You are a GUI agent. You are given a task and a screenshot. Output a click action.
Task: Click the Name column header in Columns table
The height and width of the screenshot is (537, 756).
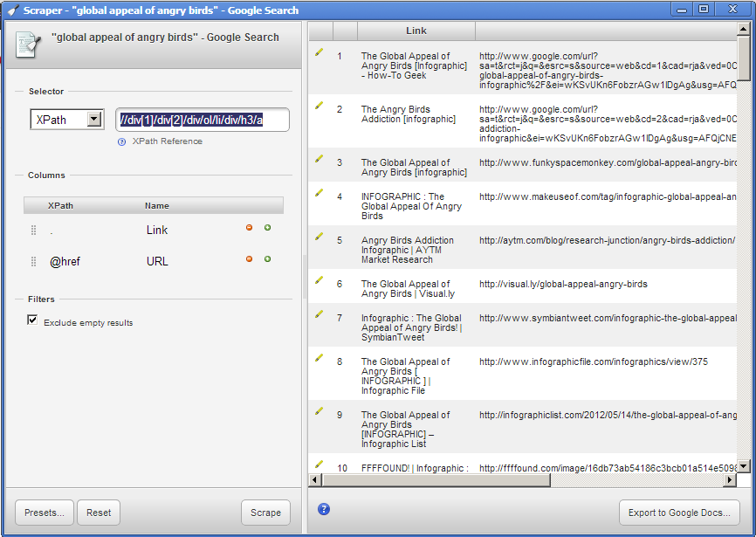156,206
